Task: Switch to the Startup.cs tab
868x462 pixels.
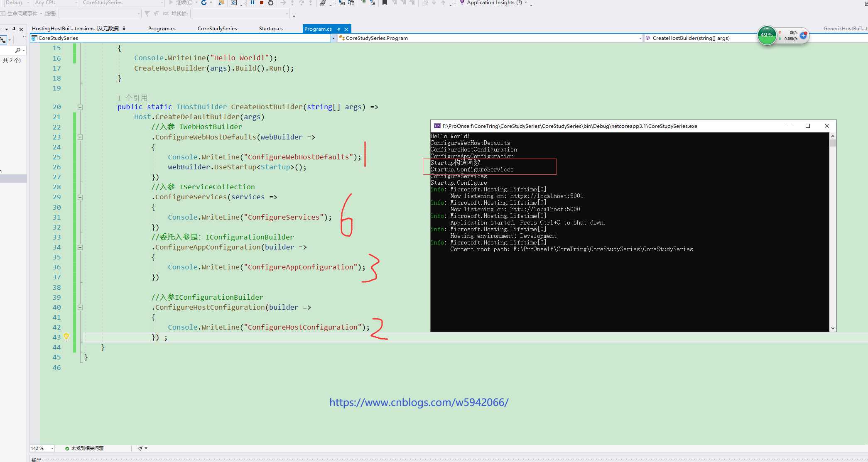Action: point(271,29)
